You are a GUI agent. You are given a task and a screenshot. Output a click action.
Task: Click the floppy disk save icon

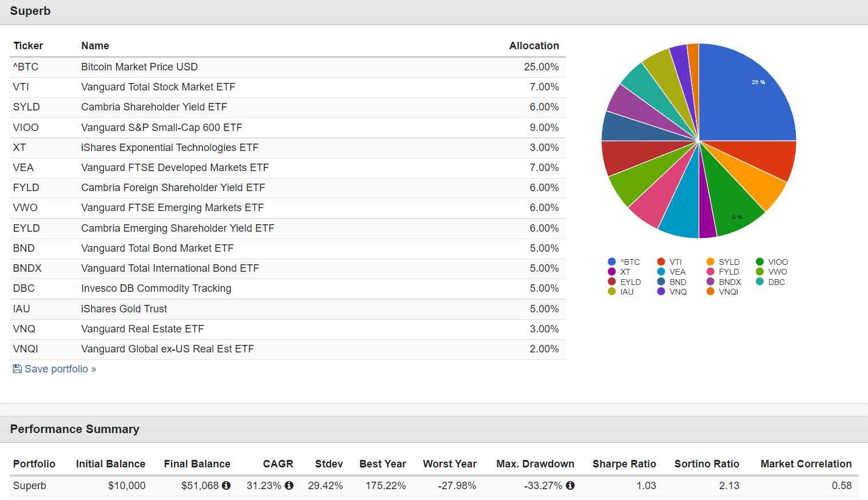coord(17,369)
